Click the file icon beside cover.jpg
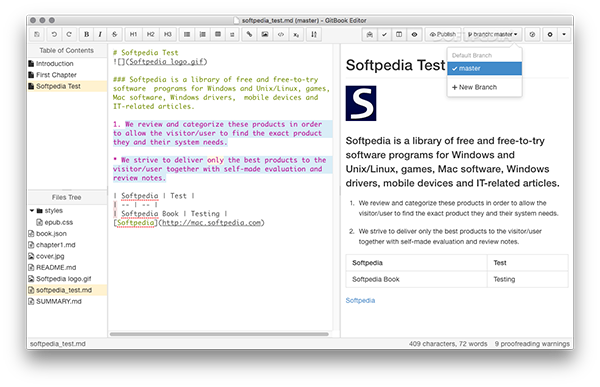This screenshot has width=600, height=387. point(31,256)
